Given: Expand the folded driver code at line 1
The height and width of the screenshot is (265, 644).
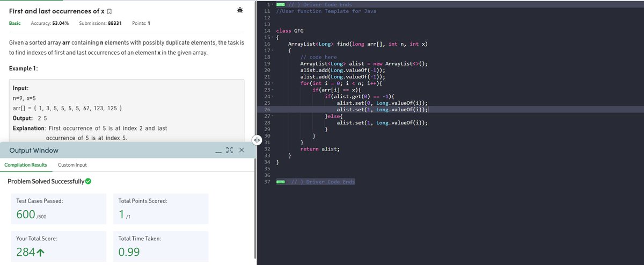Looking at the screenshot, I should pos(272,5).
